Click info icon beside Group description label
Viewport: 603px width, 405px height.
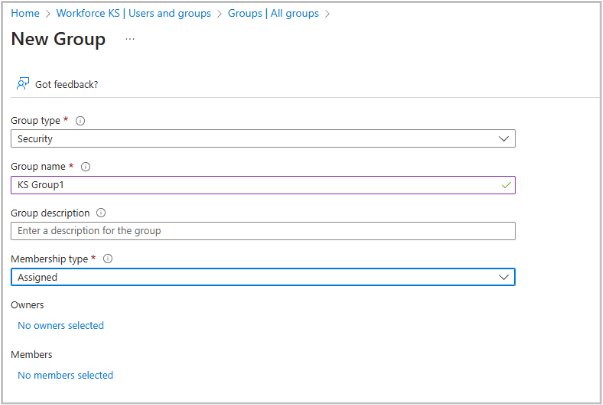pos(102,213)
